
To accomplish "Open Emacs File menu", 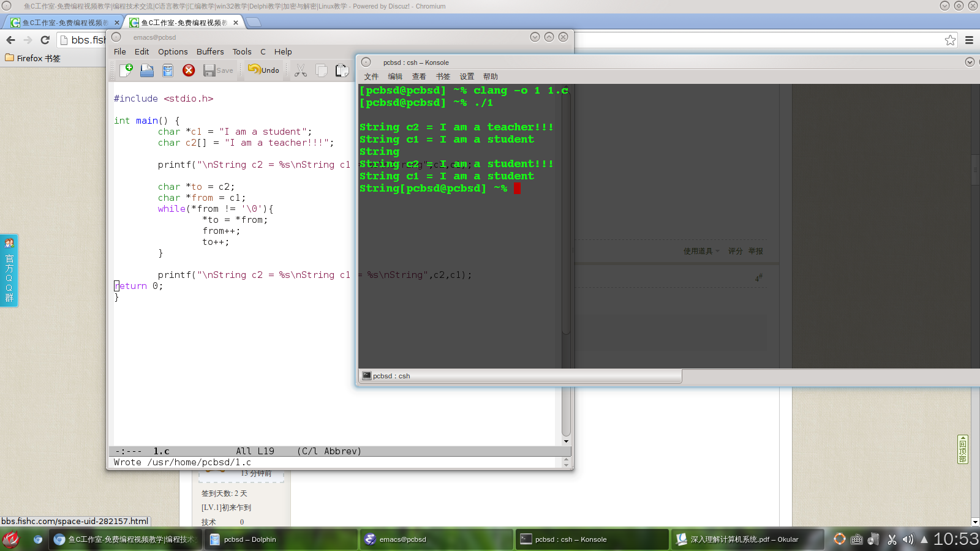I will point(120,52).
